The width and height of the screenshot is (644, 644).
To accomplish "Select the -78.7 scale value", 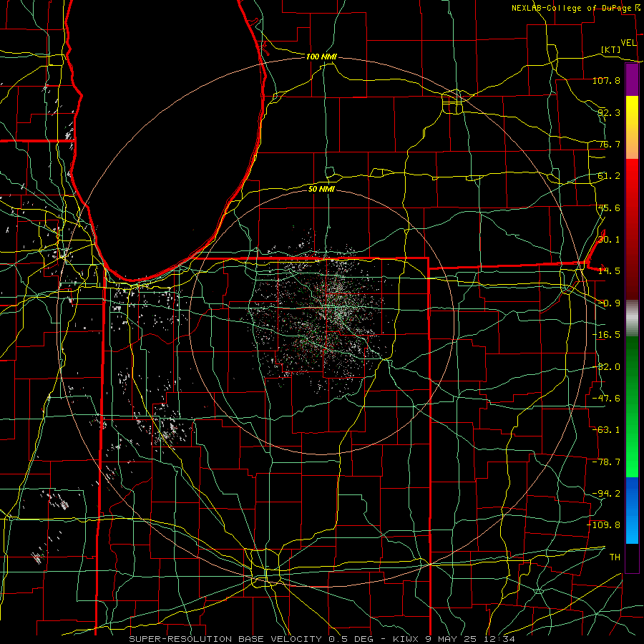I will coord(606,462).
